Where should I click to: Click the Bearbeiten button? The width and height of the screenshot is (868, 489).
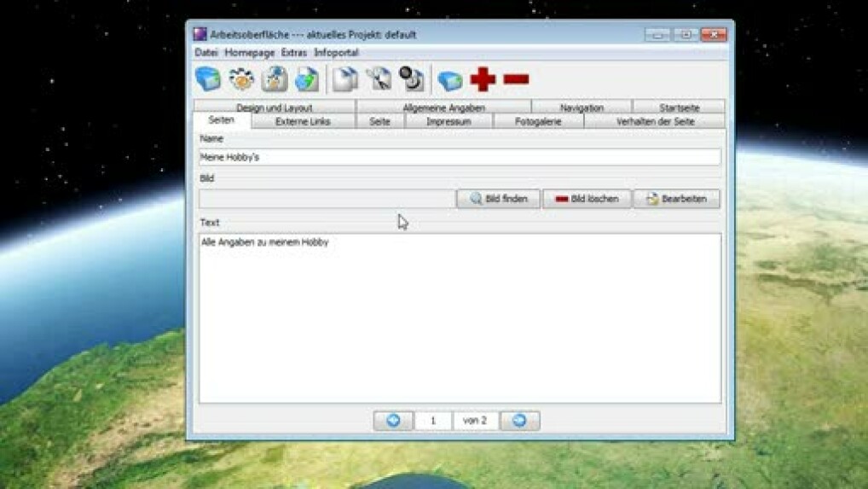point(676,199)
